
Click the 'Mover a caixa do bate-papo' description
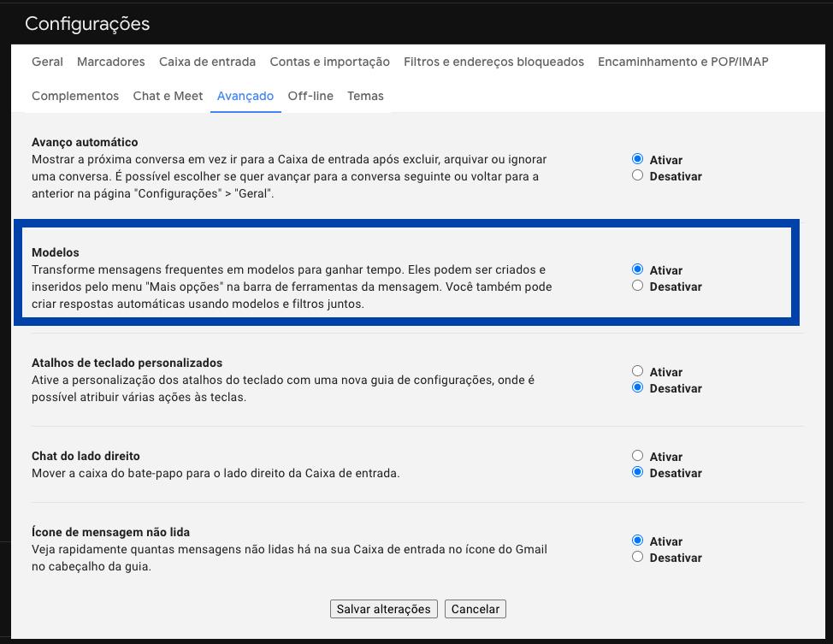coord(216,473)
